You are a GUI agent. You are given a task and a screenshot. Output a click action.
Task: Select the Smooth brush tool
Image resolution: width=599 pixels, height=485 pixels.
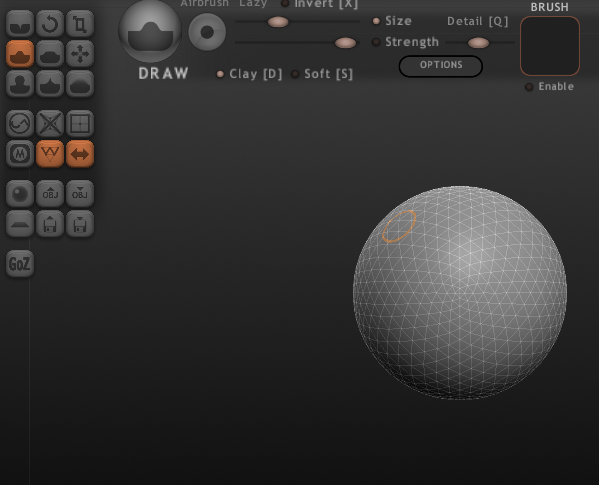click(x=80, y=84)
